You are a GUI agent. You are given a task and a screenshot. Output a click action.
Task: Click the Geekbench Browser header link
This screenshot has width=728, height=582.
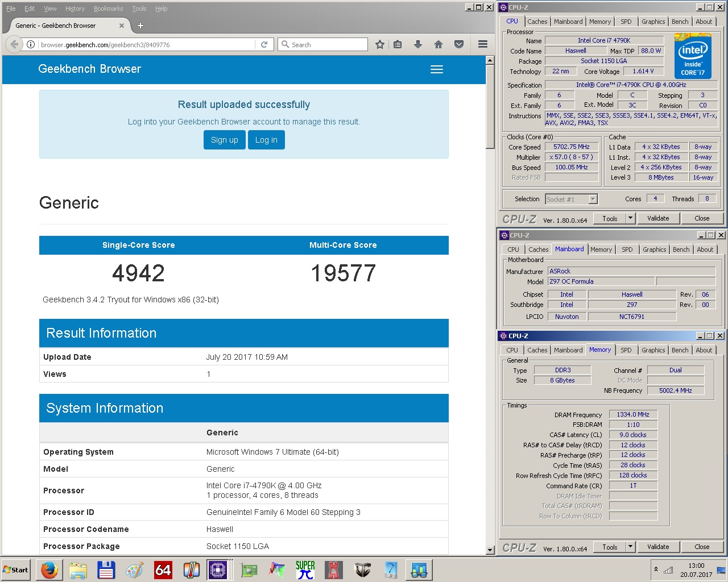click(89, 69)
